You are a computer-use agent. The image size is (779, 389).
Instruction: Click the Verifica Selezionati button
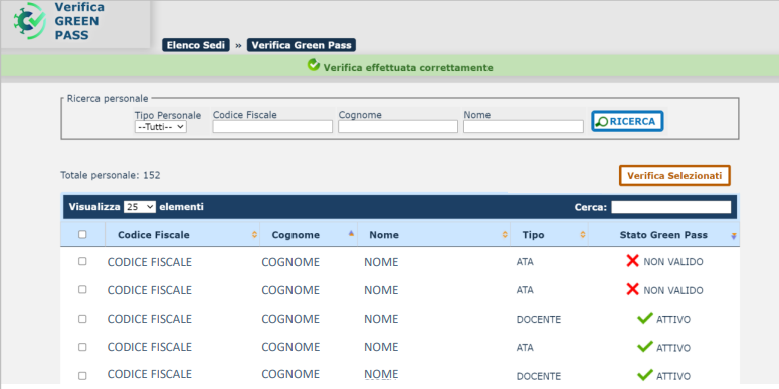(x=675, y=175)
